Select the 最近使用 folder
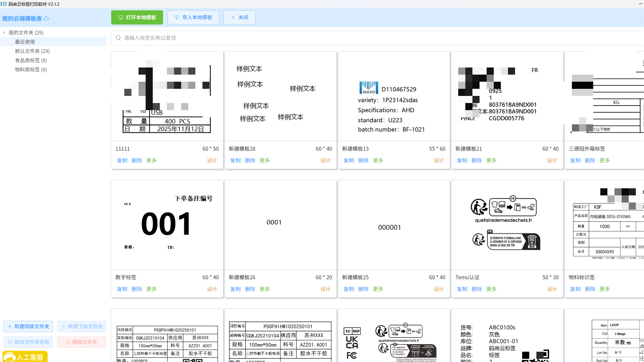The height and width of the screenshot is (362, 644). [25, 42]
